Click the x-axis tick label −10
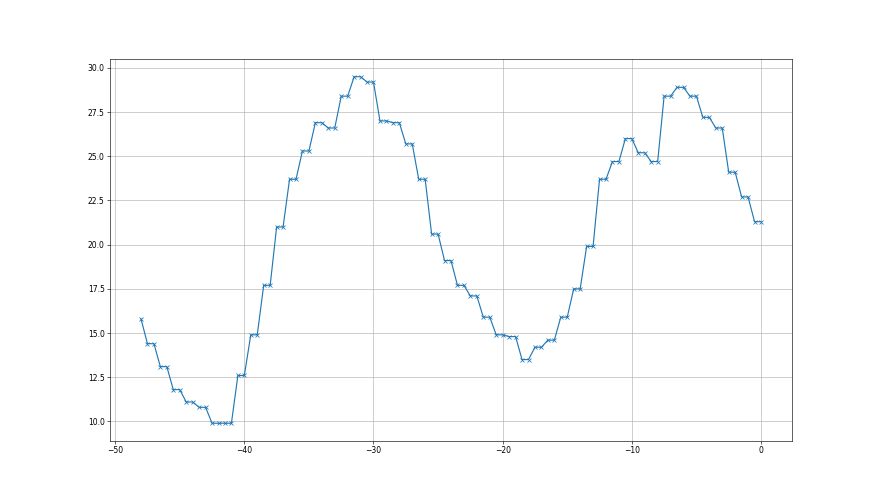The image size is (880, 495). pos(631,450)
